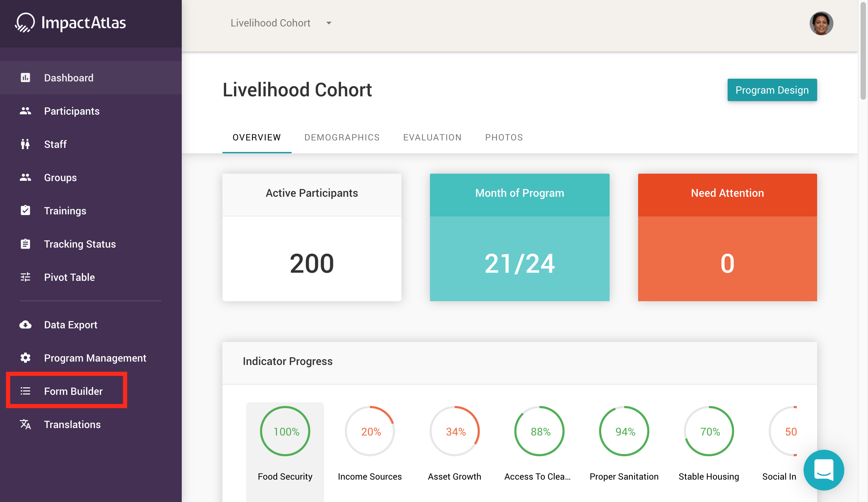Click the Dashboard bar chart icon
The width and height of the screenshot is (868, 502).
coord(25,78)
